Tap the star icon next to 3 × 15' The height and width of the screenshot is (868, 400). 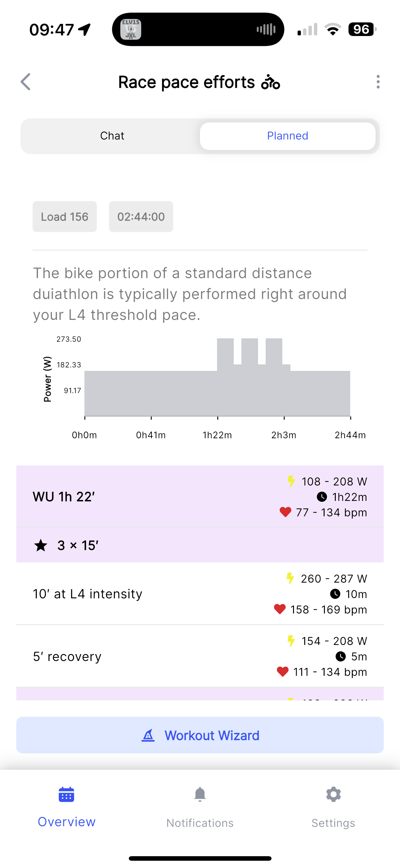(x=41, y=545)
